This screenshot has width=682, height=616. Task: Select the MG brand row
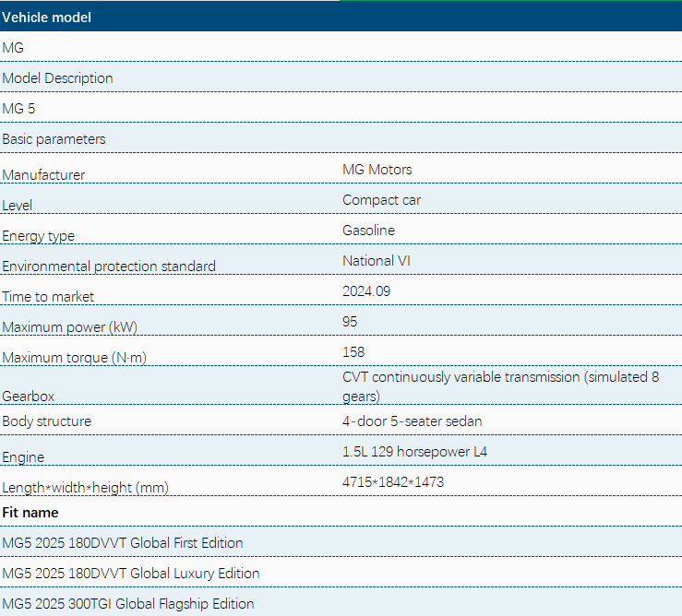coord(341,47)
